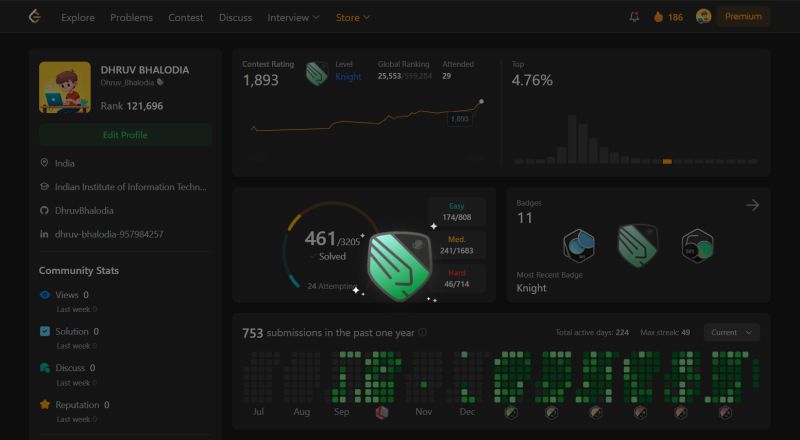Click the Edit Profile button
The height and width of the screenshot is (440, 800).
(125, 135)
